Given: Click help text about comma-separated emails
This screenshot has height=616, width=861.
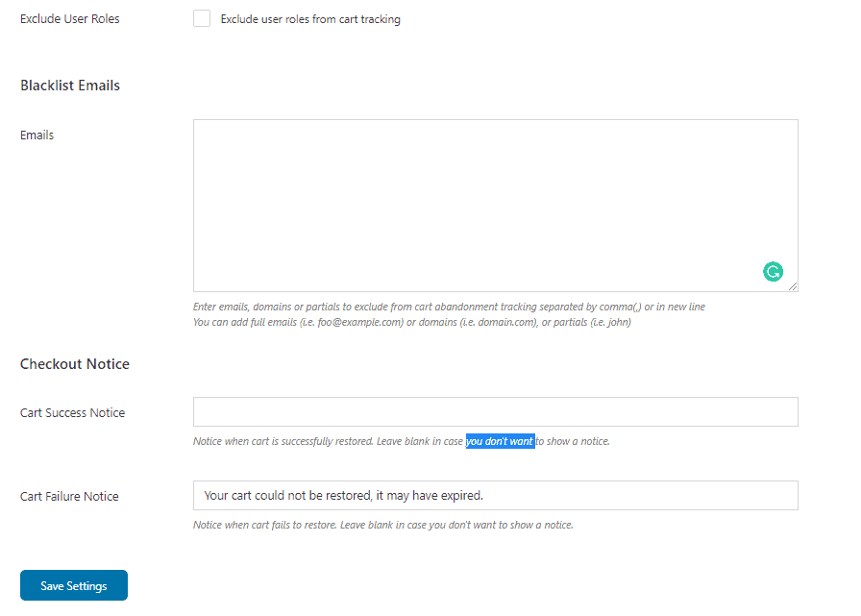Looking at the screenshot, I should coord(449,307).
